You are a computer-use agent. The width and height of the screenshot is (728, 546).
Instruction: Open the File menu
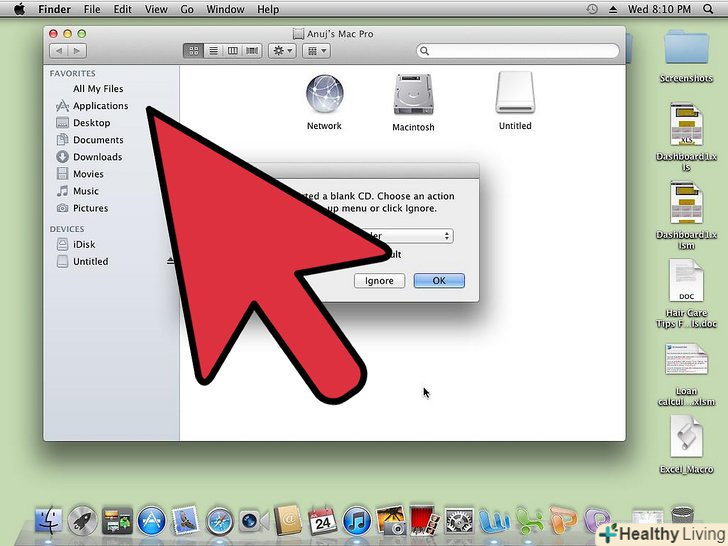click(92, 9)
